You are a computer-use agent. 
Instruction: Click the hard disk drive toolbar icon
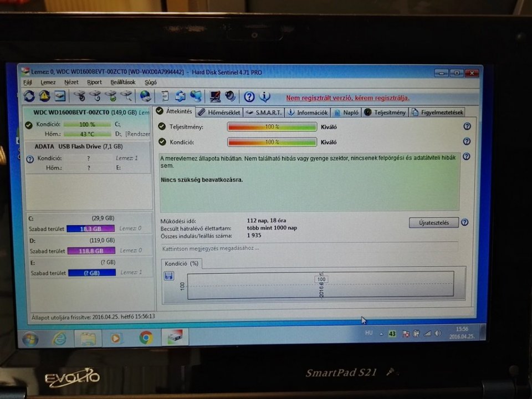click(x=60, y=96)
